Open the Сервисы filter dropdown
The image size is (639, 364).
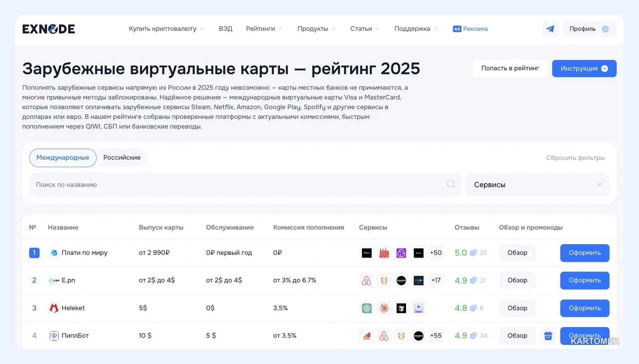pos(538,185)
